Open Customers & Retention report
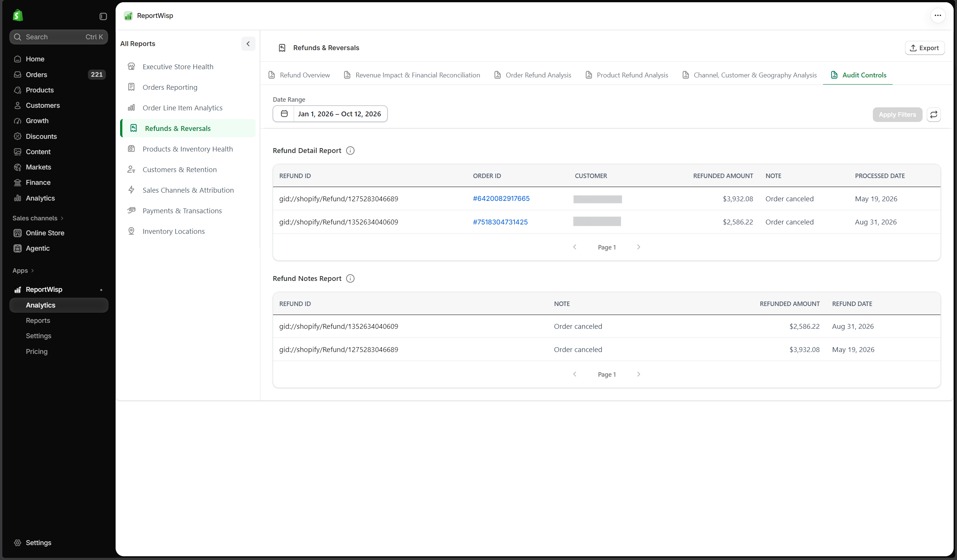The width and height of the screenshot is (957, 560). (187, 170)
